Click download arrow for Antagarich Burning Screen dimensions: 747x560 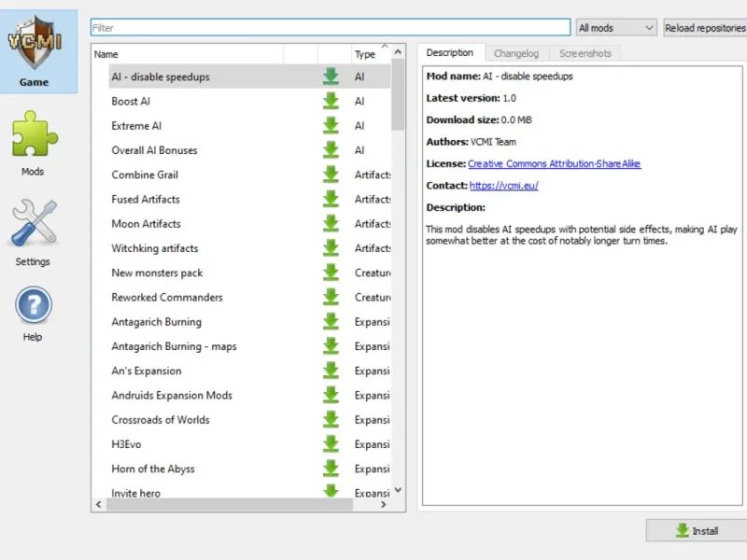(x=331, y=321)
